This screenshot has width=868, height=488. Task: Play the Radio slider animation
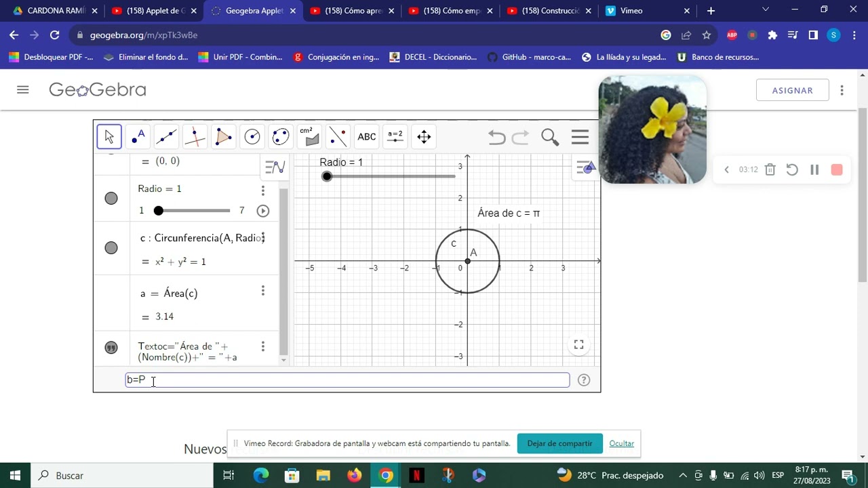coord(263,211)
